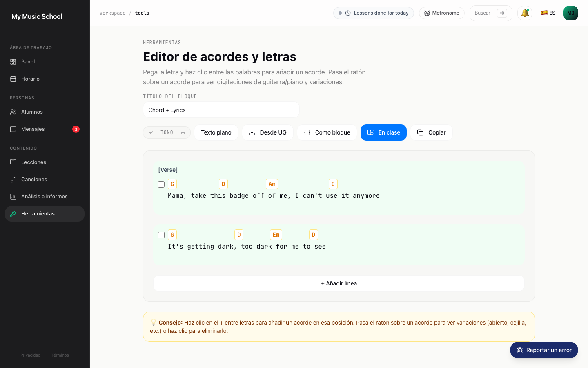Click the Spanish flag icon
This screenshot has width=588, height=368.
coord(544,13)
